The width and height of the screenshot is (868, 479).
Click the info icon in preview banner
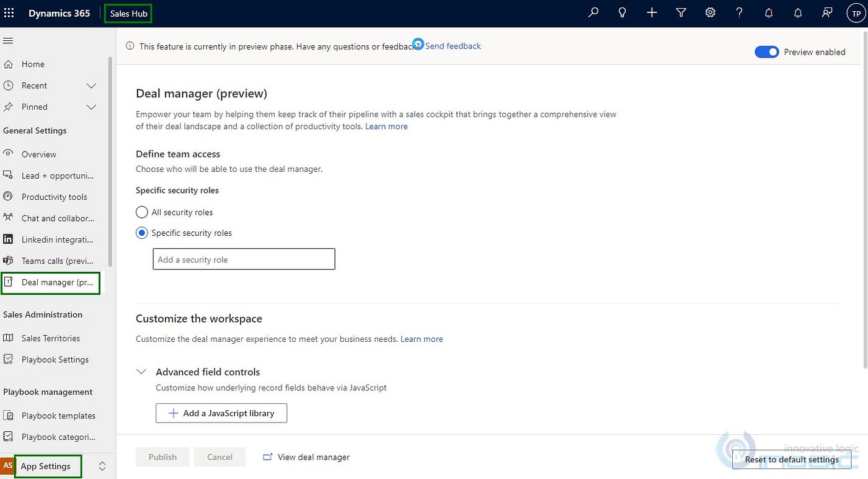pyautogui.click(x=130, y=46)
